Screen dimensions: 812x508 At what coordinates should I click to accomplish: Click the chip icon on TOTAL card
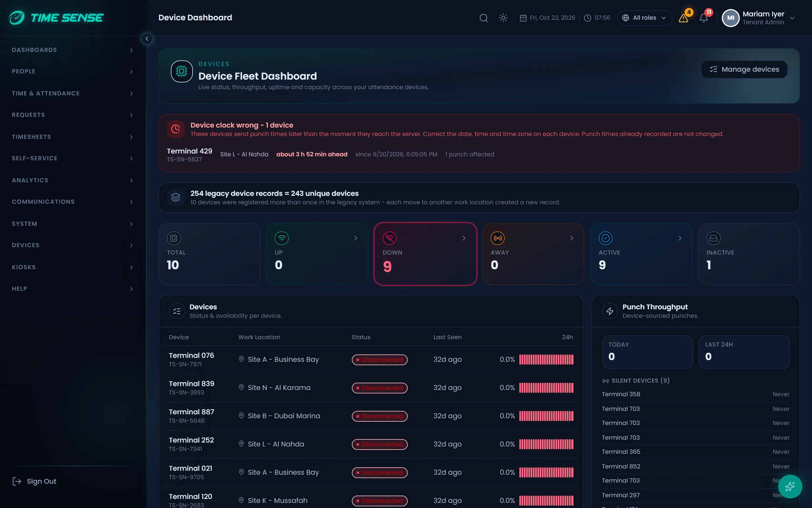pos(174,238)
